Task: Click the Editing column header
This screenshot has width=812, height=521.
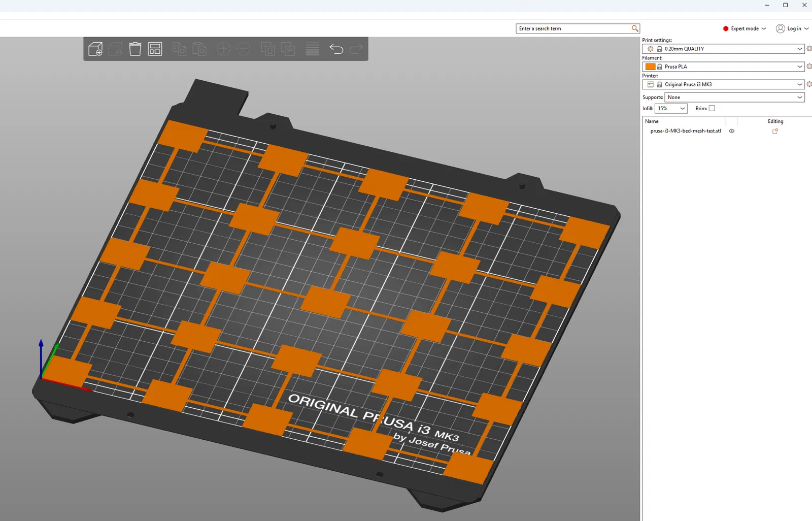Action: tap(775, 121)
